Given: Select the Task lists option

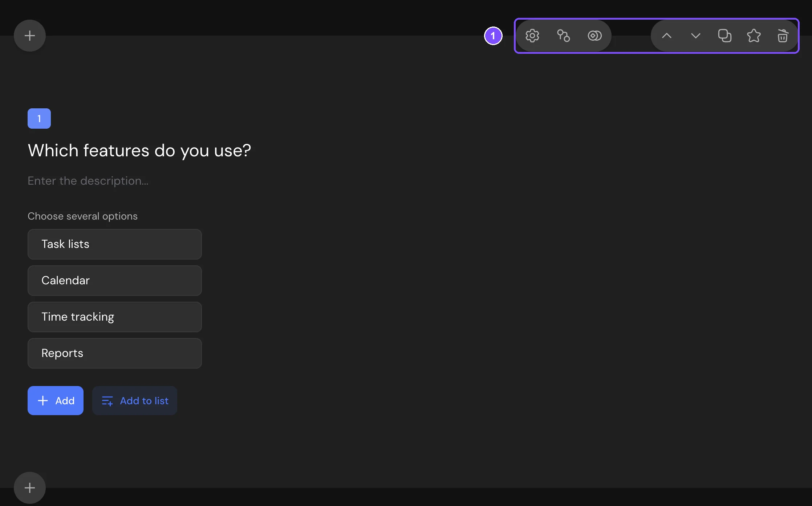Looking at the screenshot, I should (x=115, y=244).
